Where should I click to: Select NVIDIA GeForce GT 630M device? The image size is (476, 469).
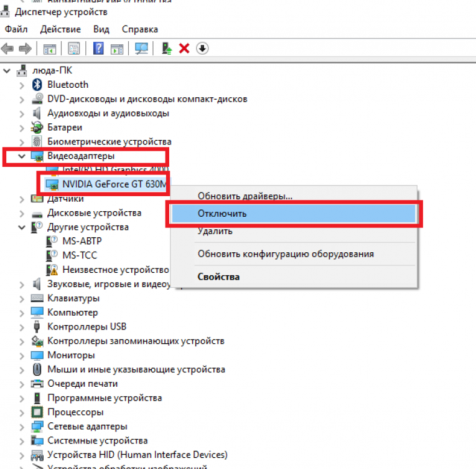click(x=114, y=184)
